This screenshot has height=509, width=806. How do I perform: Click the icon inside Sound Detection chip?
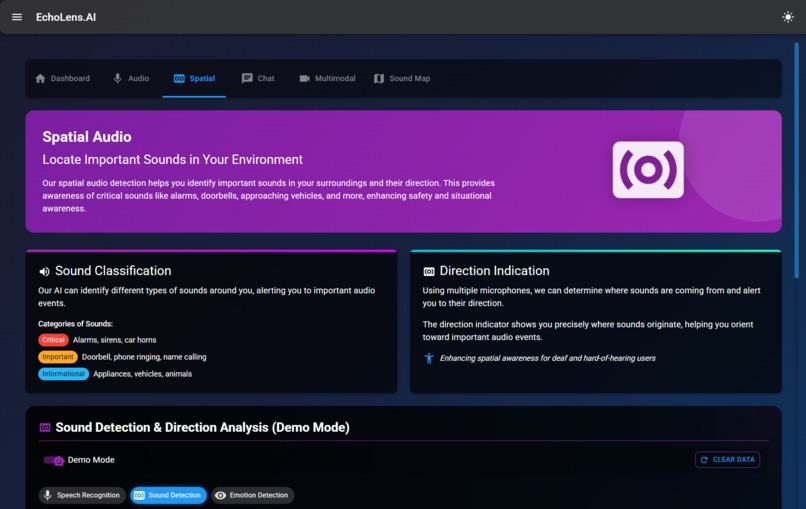pos(139,495)
